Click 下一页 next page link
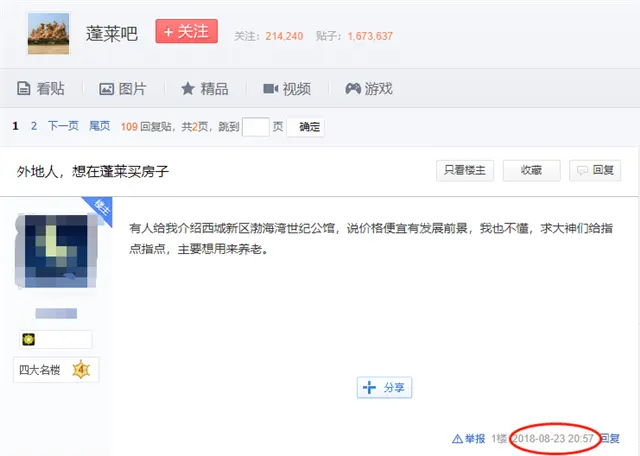This screenshot has height=456, width=640. 63,126
